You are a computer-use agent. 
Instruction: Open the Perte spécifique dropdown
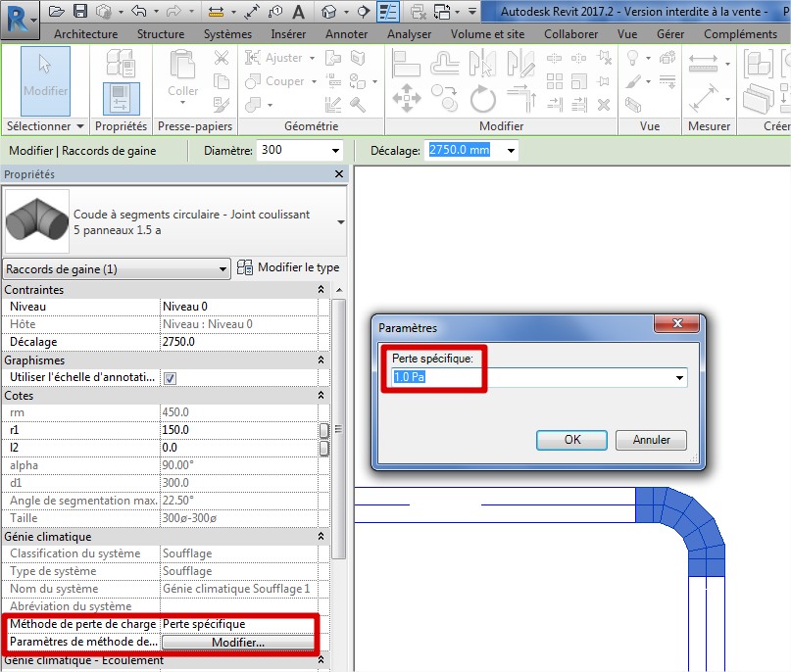(x=679, y=378)
